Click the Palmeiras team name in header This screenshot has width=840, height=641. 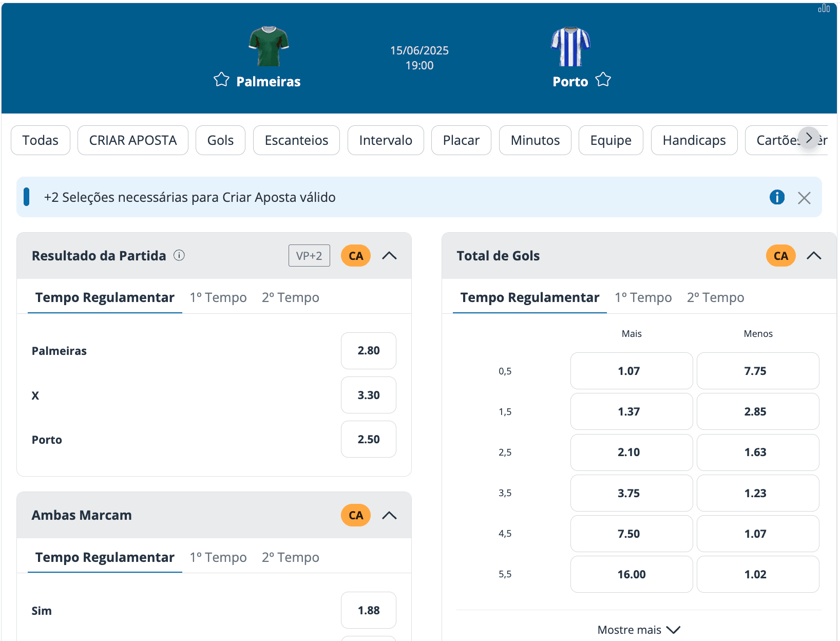269,82
